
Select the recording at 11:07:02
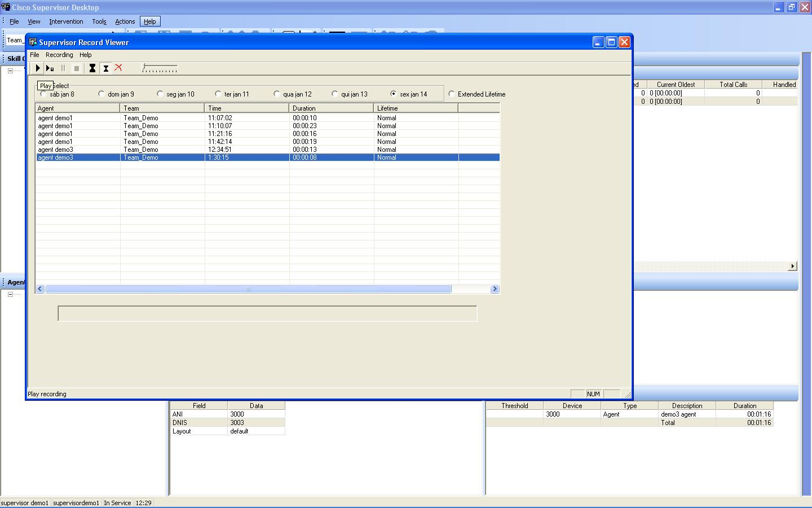click(x=268, y=118)
